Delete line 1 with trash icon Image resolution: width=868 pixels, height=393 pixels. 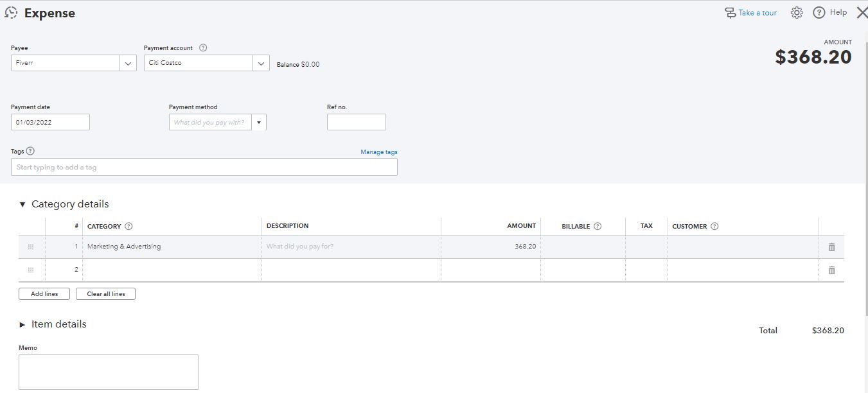point(831,247)
